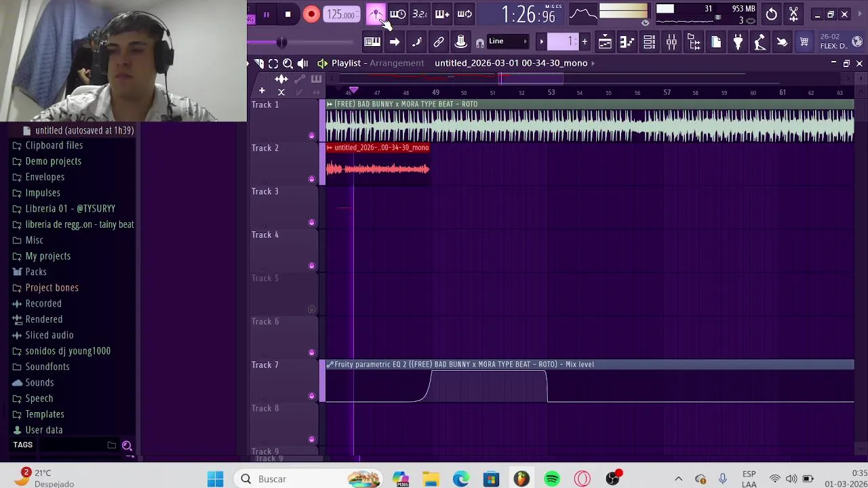Open the Fruity parametric EQ 2 automation clip menu
This screenshot has height=488, width=868.
click(x=330, y=365)
